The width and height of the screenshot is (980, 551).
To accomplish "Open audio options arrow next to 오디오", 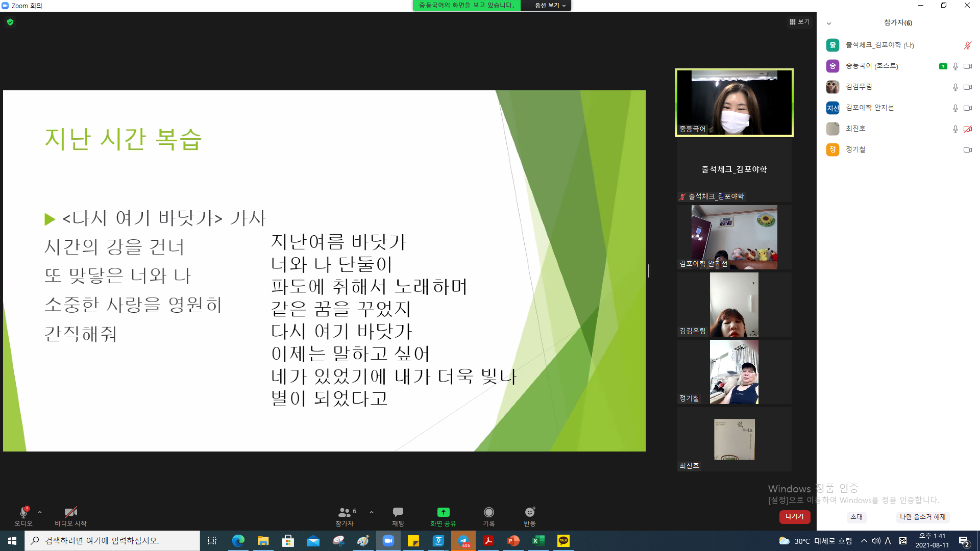I will pos(40,512).
